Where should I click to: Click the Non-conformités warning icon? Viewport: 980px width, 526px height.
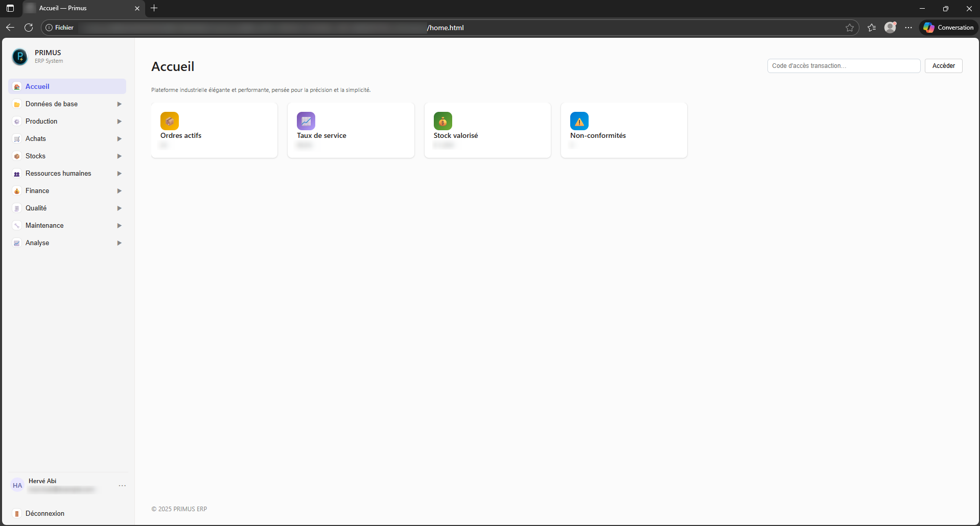point(579,121)
